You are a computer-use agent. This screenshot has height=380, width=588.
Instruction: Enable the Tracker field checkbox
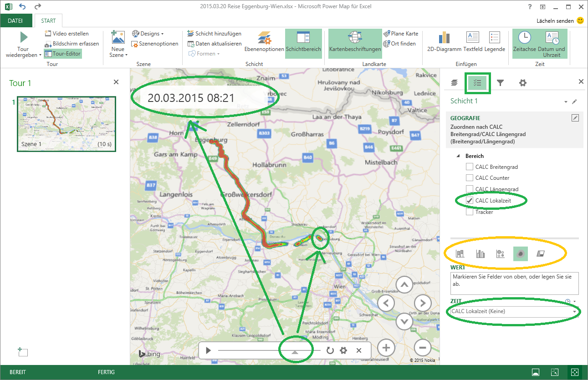(470, 212)
